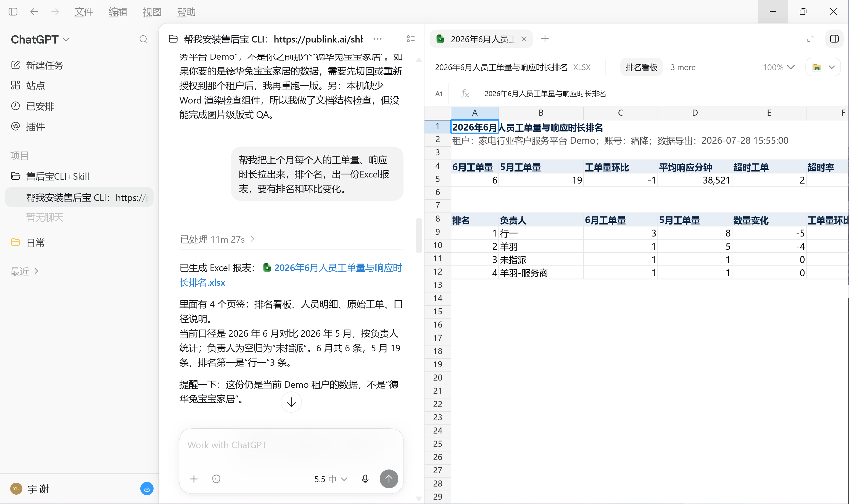The width and height of the screenshot is (849, 504).
Task: Select the 平均响应分钟 header cell
Action: click(695, 167)
